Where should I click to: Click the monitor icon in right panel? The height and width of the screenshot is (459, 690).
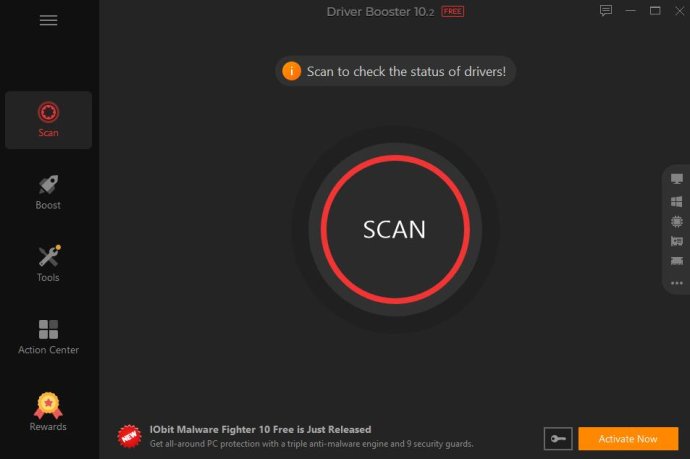677,178
